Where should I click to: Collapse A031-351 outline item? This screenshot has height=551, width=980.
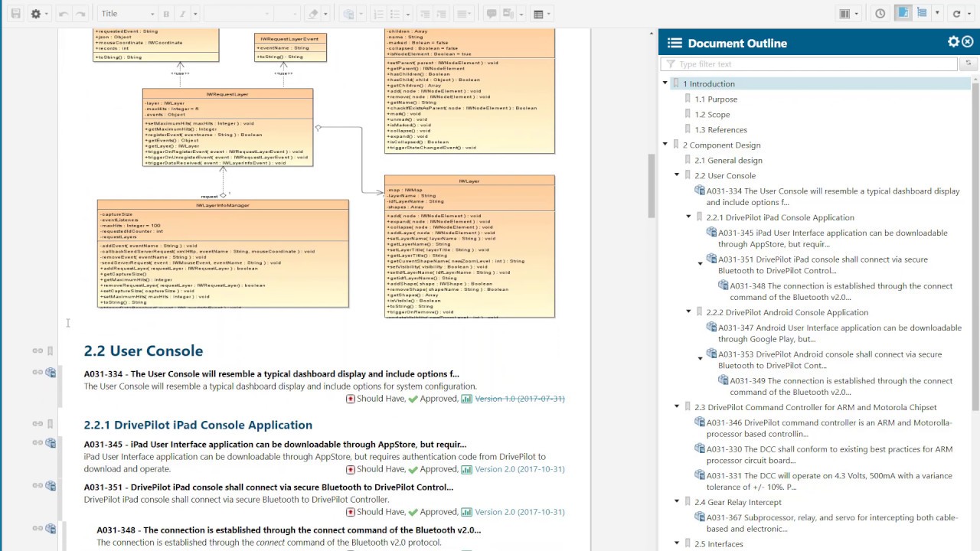point(700,264)
